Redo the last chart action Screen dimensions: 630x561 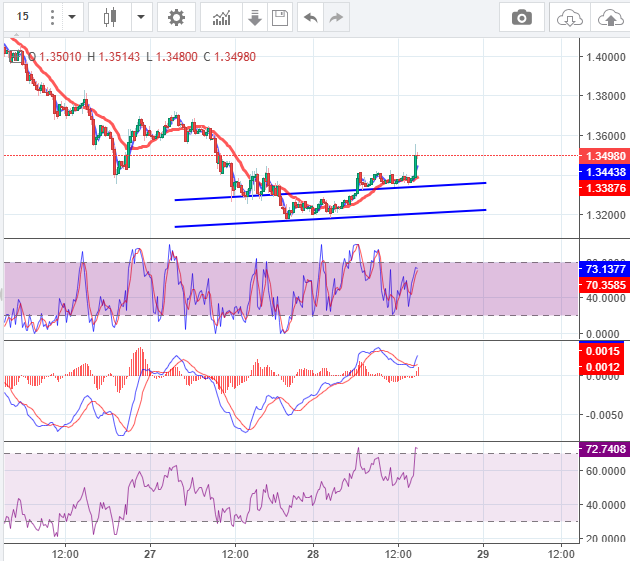[336, 17]
